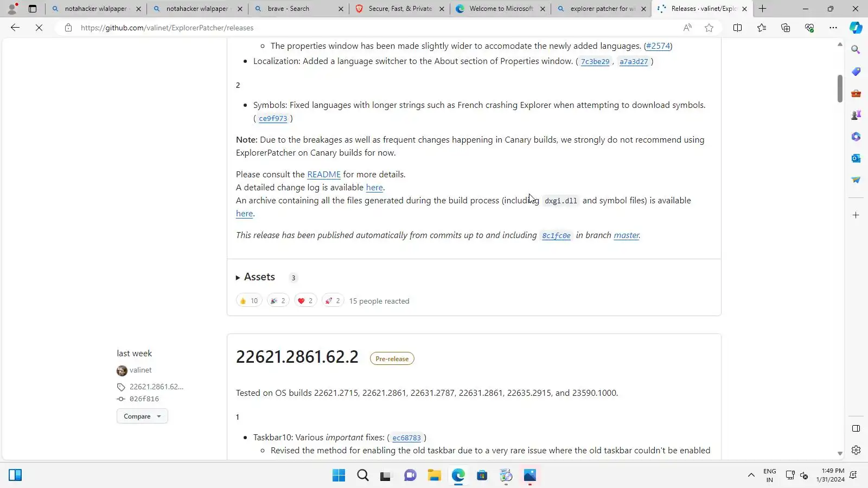Open ENG IN language switcher
868x488 pixels.
coord(770,476)
